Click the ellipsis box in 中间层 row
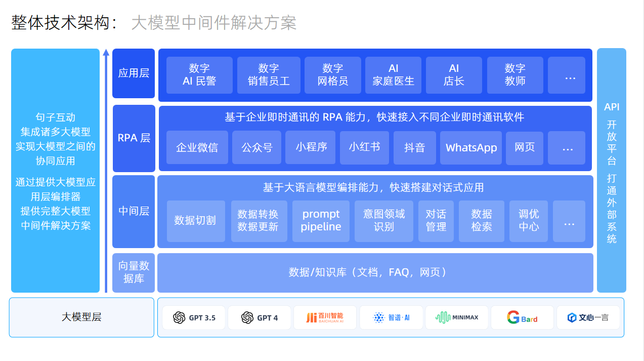Viewport: 644px width, 361px height. pos(569,221)
